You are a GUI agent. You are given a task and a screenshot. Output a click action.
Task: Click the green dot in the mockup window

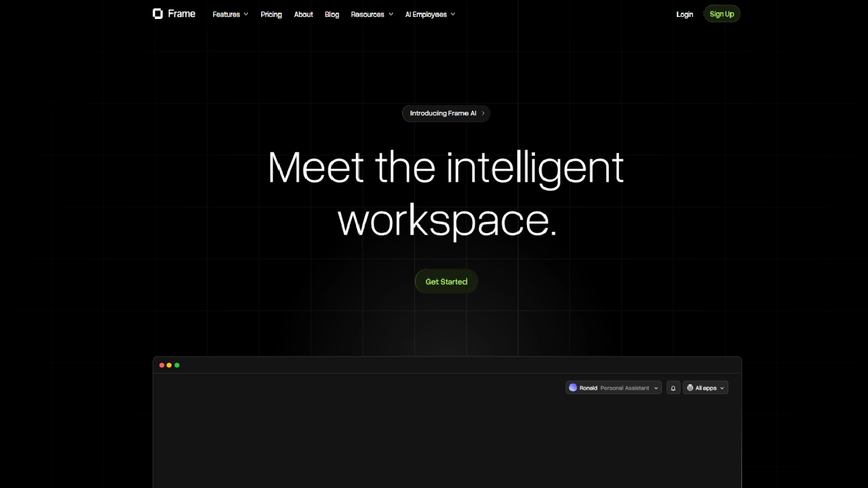click(177, 365)
